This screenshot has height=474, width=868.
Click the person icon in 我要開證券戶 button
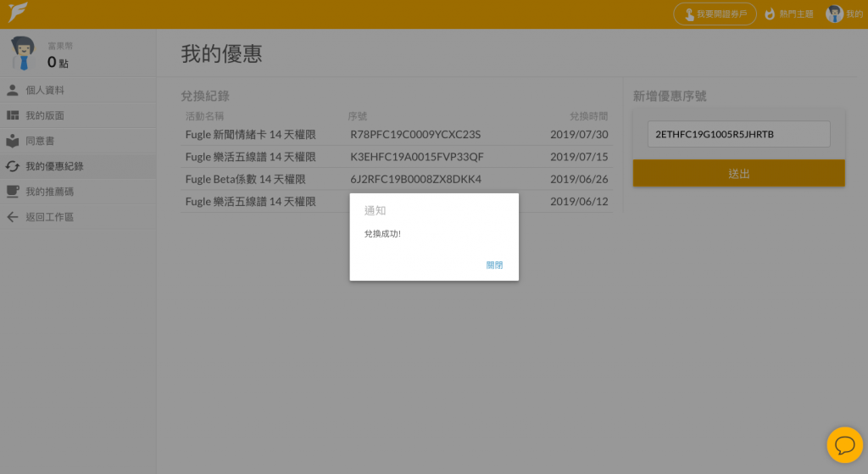[x=689, y=14]
